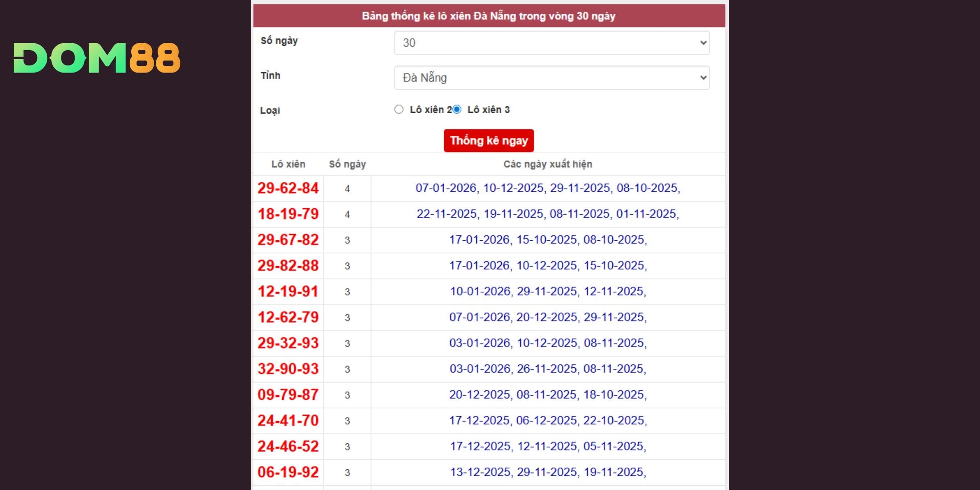Image resolution: width=980 pixels, height=490 pixels.
Task: Click the Lô xiên column header
Action: pos(288,164)
